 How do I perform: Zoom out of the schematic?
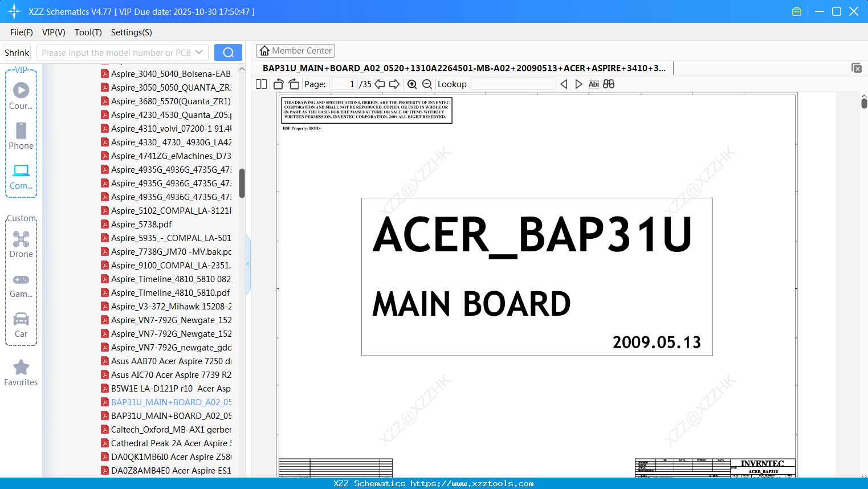coord(427,84)
